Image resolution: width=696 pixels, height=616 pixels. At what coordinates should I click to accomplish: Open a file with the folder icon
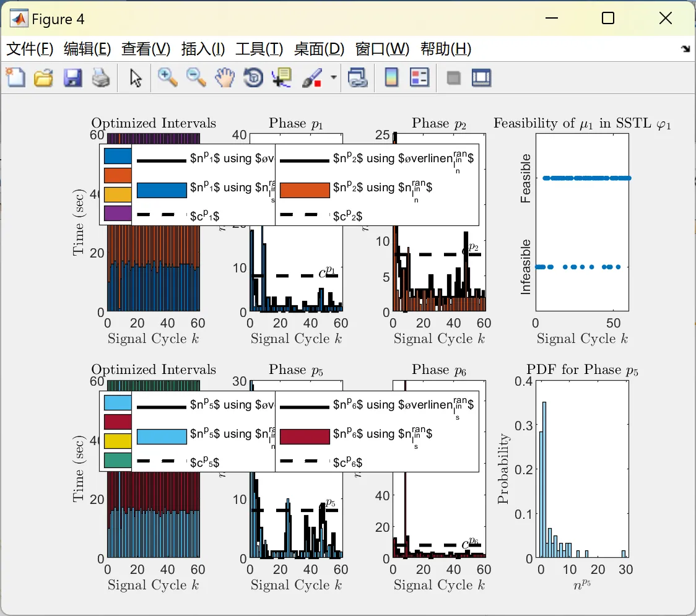pos(43,77)
